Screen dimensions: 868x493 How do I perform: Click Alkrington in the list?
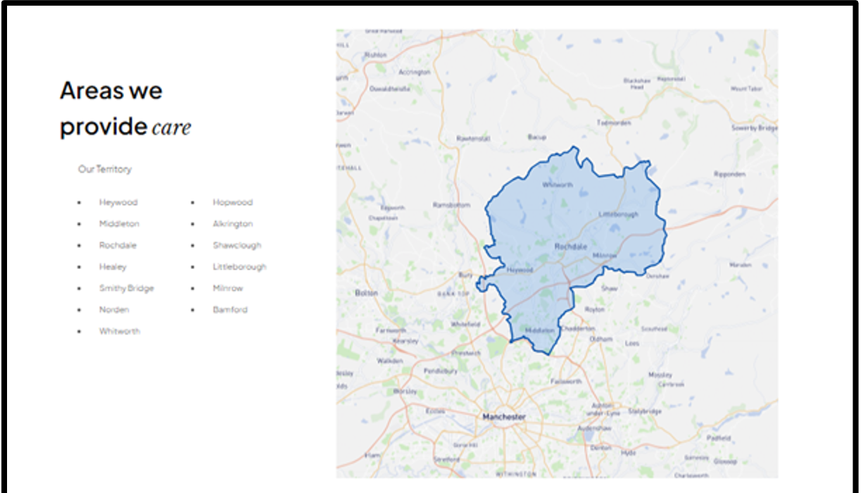pos(232,224)
